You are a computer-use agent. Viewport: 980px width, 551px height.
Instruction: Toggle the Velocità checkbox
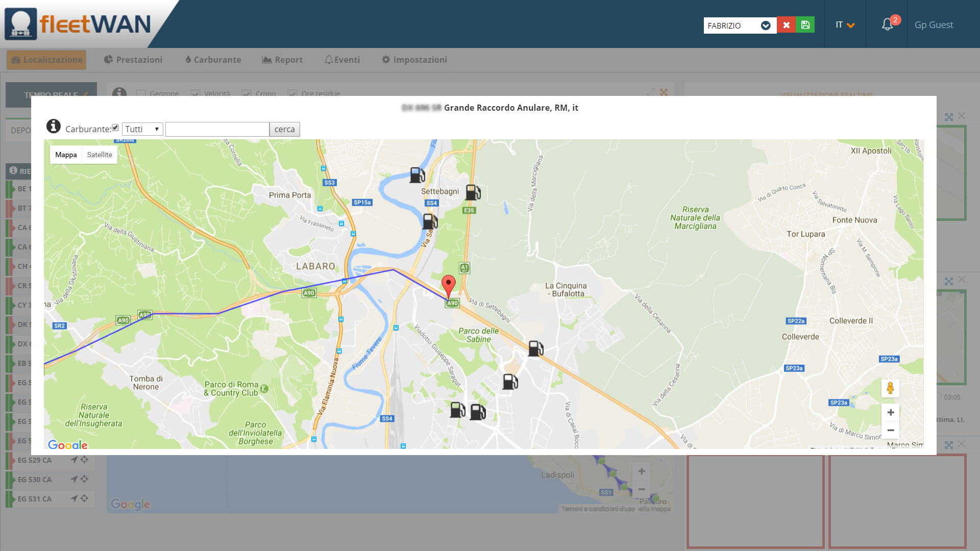(x=195, y=93)
